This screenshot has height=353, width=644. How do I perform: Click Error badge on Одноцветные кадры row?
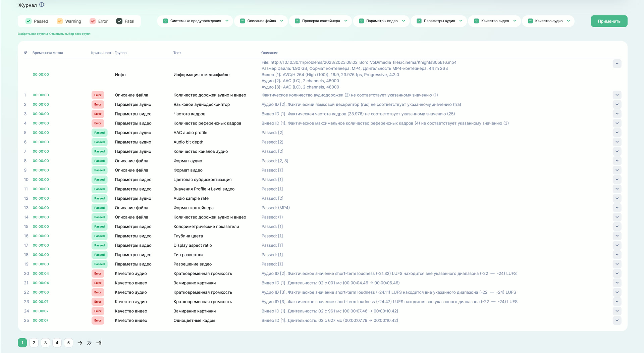[98, 320]
